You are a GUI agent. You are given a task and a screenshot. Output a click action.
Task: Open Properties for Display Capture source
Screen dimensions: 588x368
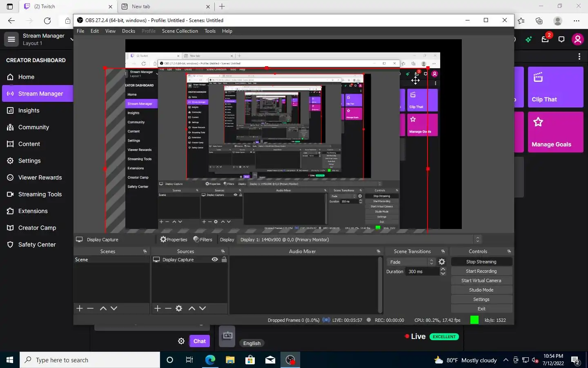[174, 240]
